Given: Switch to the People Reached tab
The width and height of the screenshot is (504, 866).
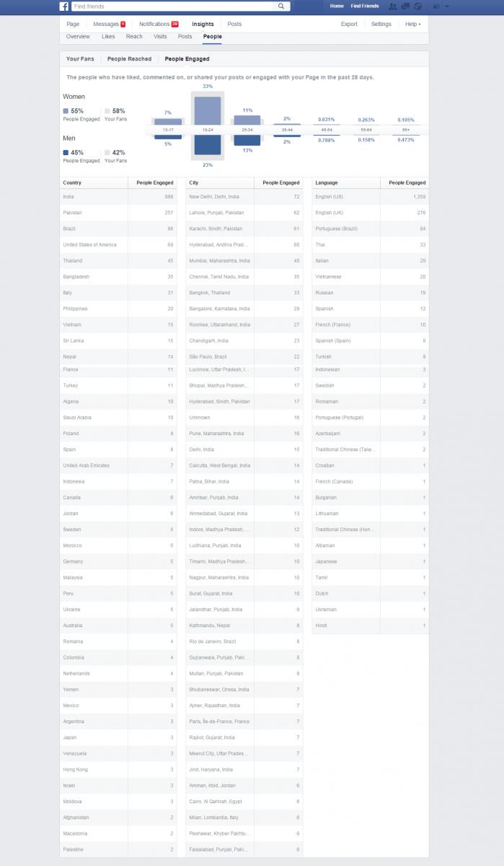Looking at the screenshot, I should coord(129,58).
